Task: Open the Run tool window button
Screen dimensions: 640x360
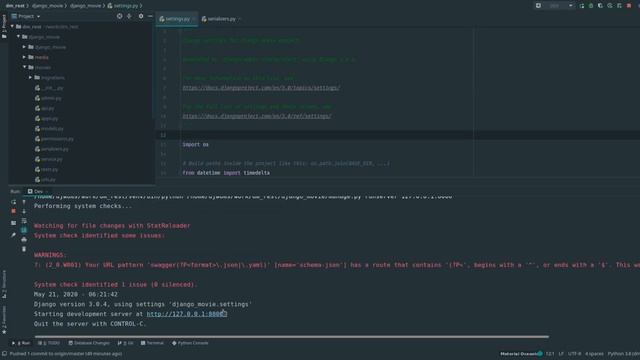Action: (x=21, y=343)
